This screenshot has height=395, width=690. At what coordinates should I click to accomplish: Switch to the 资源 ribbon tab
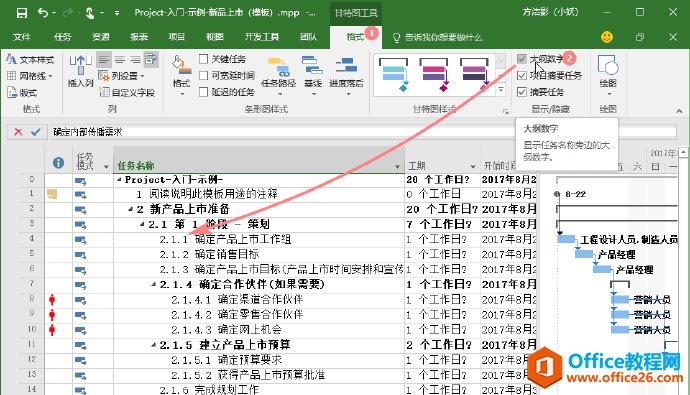point(101,37)
